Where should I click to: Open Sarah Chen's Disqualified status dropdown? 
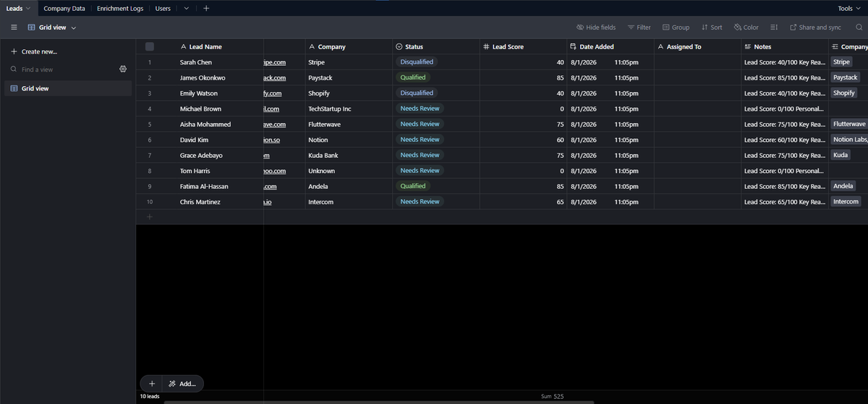tap(417, 62)
